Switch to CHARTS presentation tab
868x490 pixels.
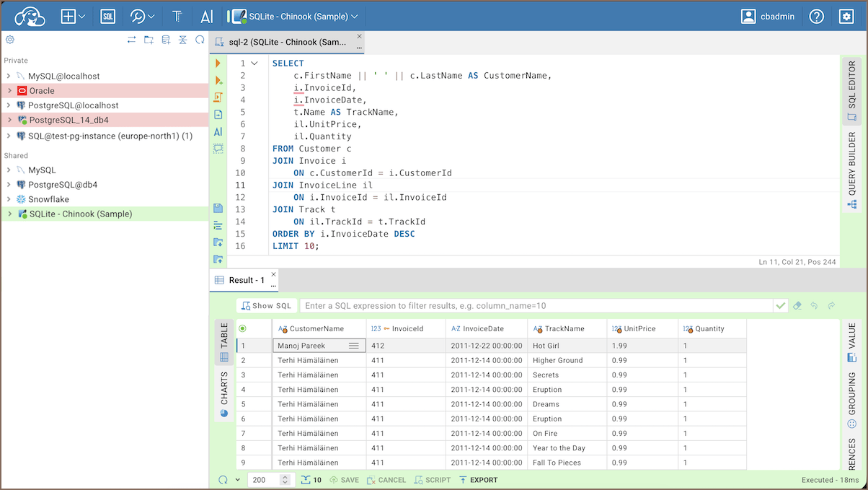pos(224,395)
